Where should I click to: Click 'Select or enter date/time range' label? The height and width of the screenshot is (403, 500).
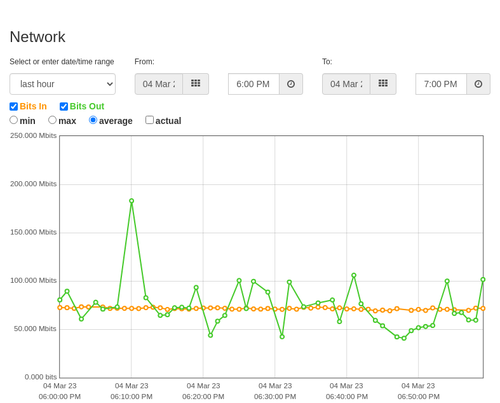pyautogui.click(x=62, y=62)
